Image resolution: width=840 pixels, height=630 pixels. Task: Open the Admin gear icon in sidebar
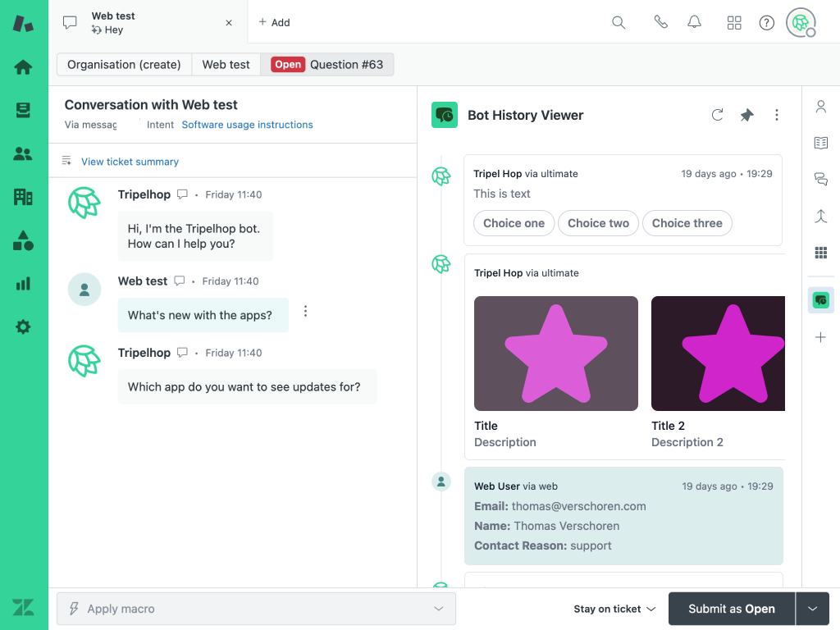point(23,327)
